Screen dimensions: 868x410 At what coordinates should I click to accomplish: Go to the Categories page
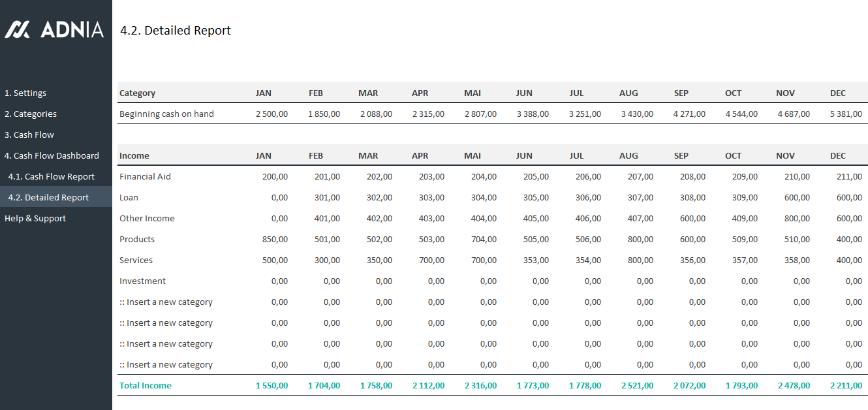click(x=31, y=114)
